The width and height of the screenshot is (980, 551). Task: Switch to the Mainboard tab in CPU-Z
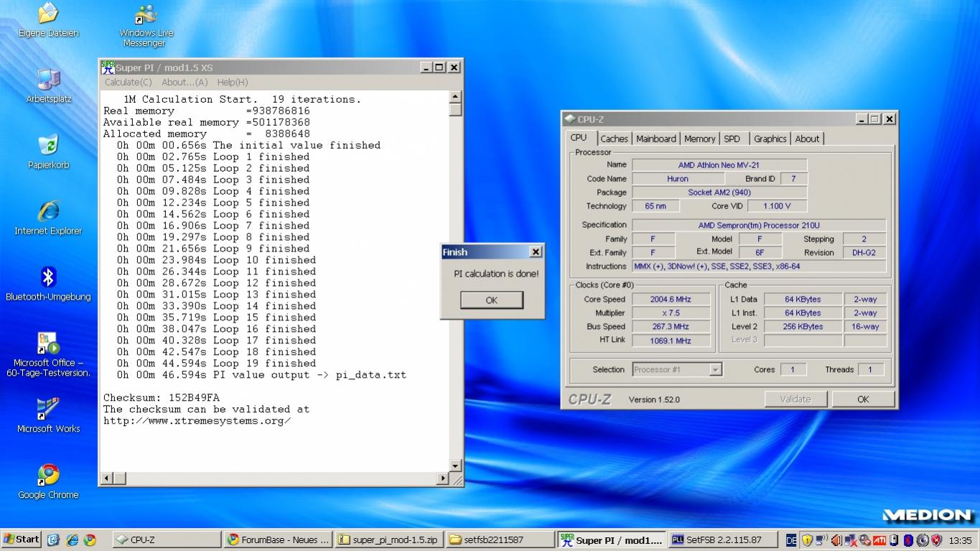point(656,139)
